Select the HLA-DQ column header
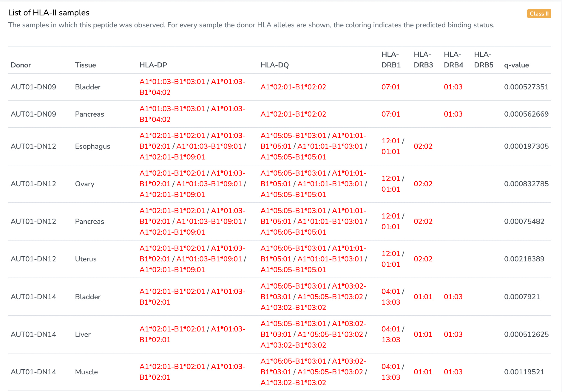Screen dimensions: 562x392 click(x=275, y=65)
